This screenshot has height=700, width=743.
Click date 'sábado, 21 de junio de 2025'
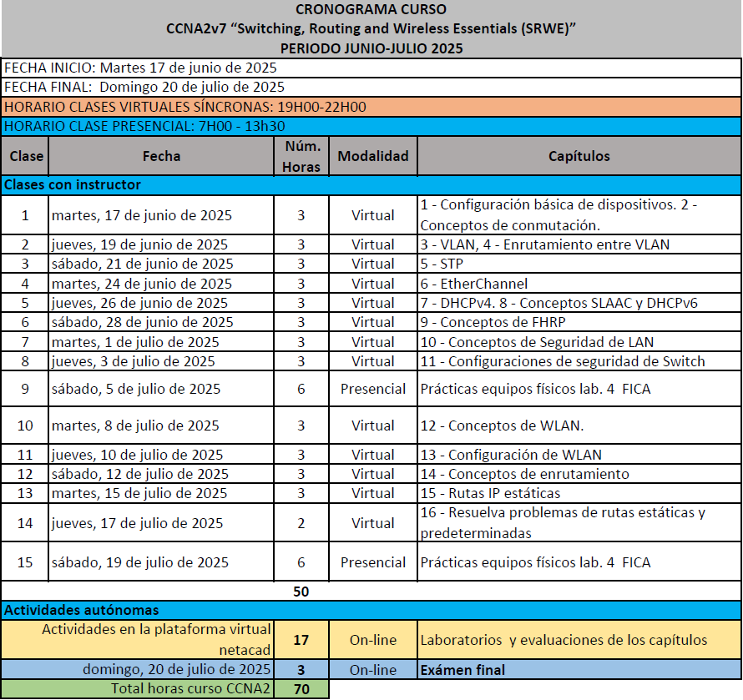143,264
